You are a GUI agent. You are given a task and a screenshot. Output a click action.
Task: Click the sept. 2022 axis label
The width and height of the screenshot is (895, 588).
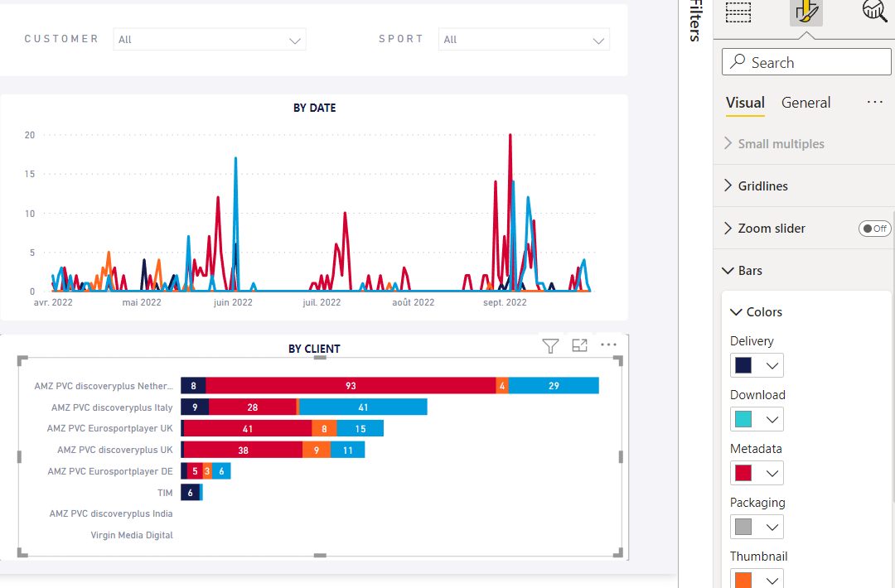(x=505, y=302)
